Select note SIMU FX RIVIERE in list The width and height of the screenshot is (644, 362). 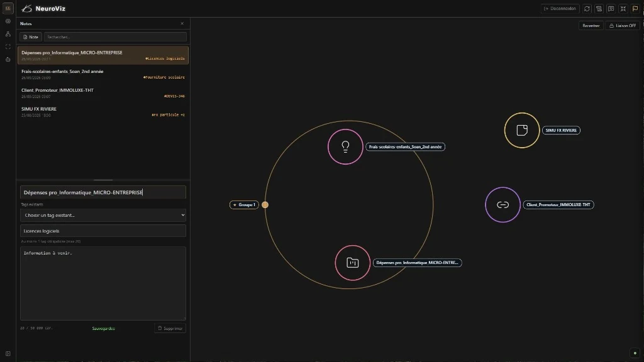103,112
